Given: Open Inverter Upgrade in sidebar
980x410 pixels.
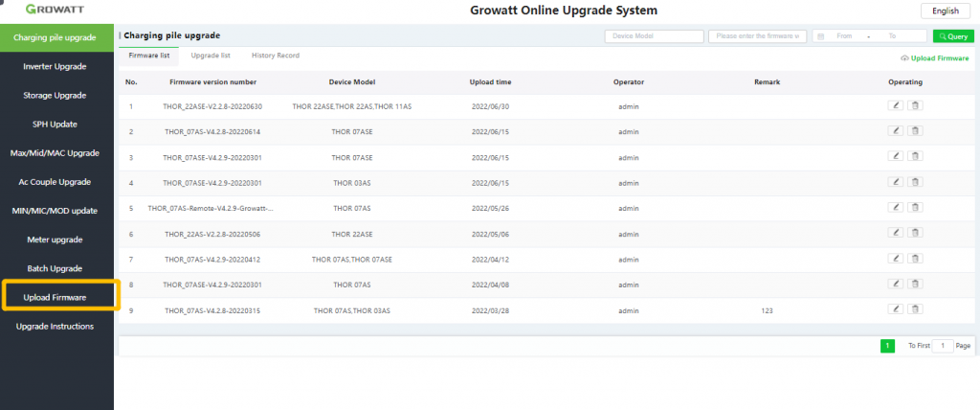Looking at the screenshot, I should pos(55,66).
